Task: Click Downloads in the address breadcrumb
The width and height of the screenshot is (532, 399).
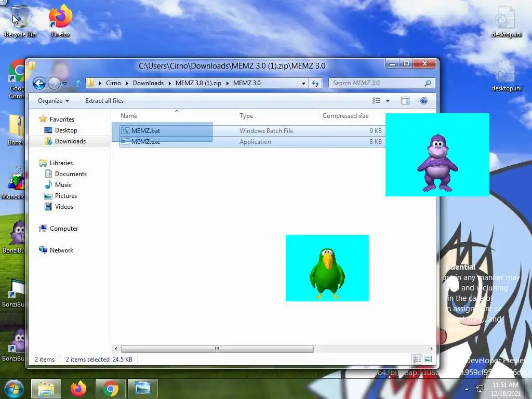Action: (x=148, y=83)
